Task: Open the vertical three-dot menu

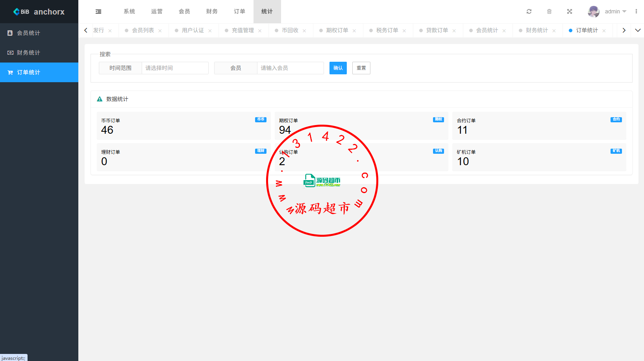Action: click(x=637, y=11)
